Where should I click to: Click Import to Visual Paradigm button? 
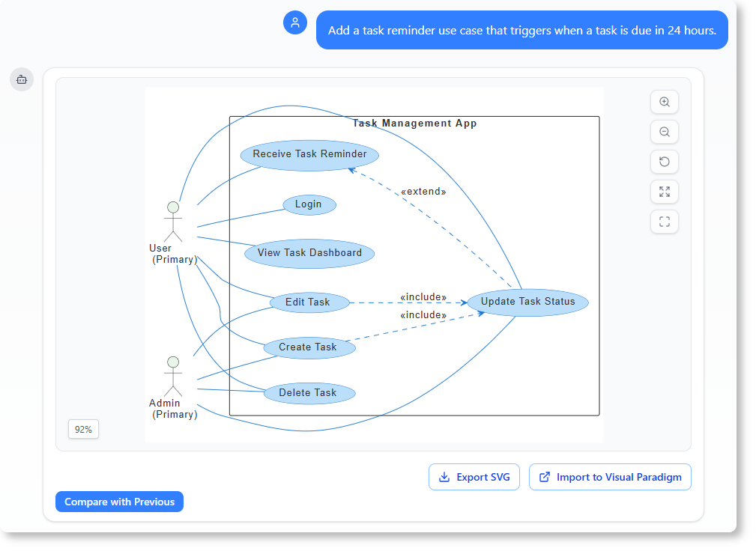click(610, 477)
